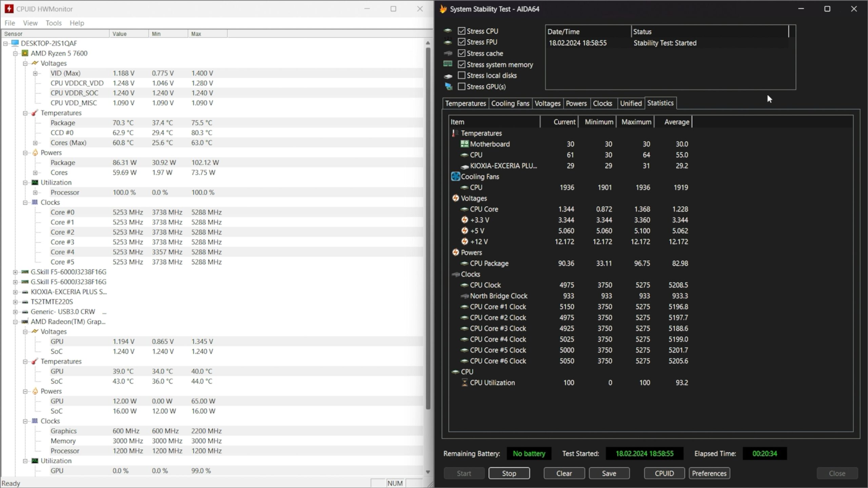Expand the Cores (Max) temperature row

[x=35, y=143]
